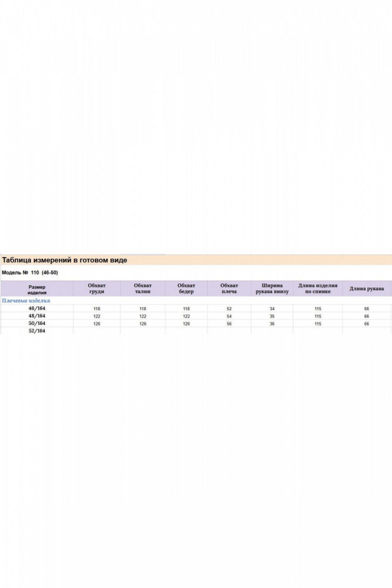
Task: Select sleeve length 66 in row 50/164
Action: (x=367, y=324)
